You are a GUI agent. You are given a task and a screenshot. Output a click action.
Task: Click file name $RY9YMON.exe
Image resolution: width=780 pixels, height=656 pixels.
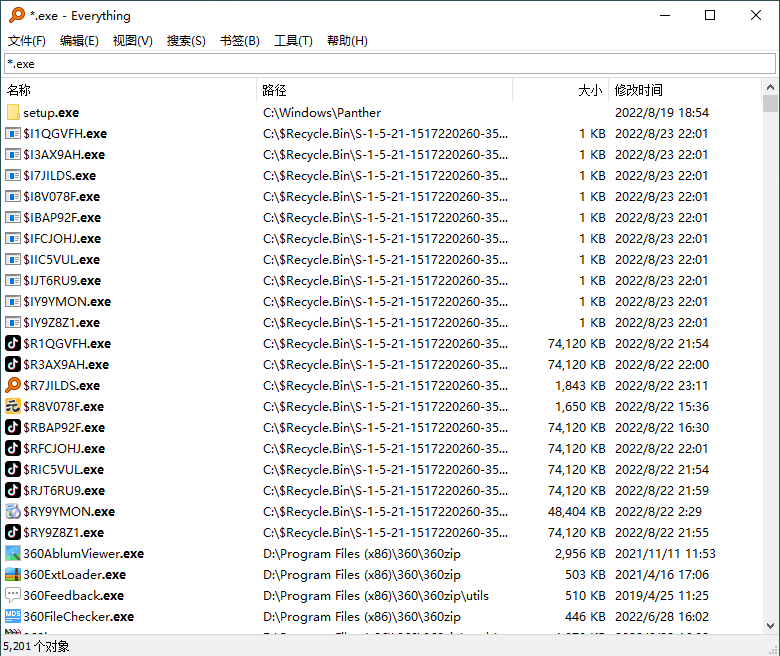(x=69, y=511)
